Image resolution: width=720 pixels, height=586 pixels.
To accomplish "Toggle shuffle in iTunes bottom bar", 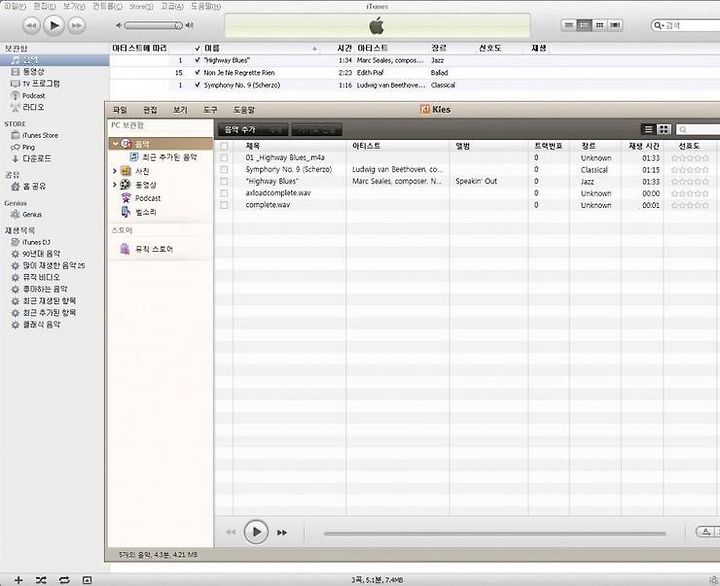I will [41, 580].
